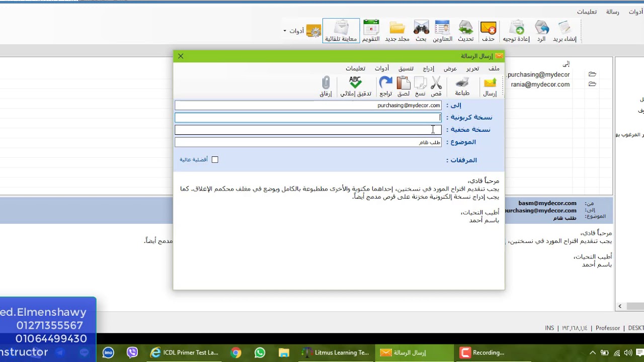Screen dimensions: 644x362
Task: Switch to Recording taskbar item
Action: (492, 352)
